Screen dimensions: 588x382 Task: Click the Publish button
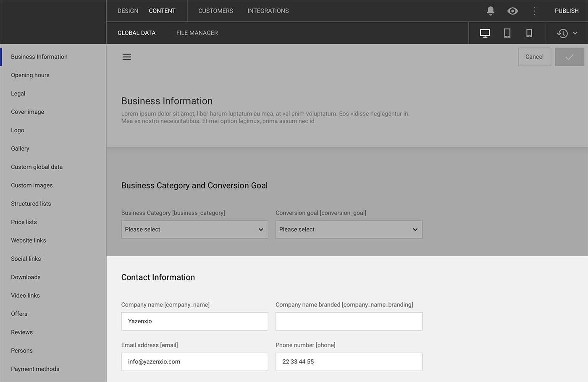(567, 11)
